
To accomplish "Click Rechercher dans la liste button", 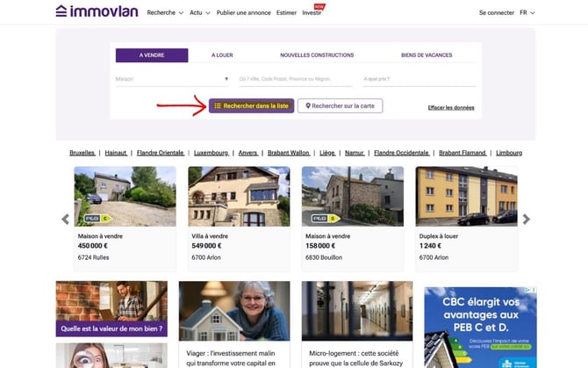I will coord(251,106).
